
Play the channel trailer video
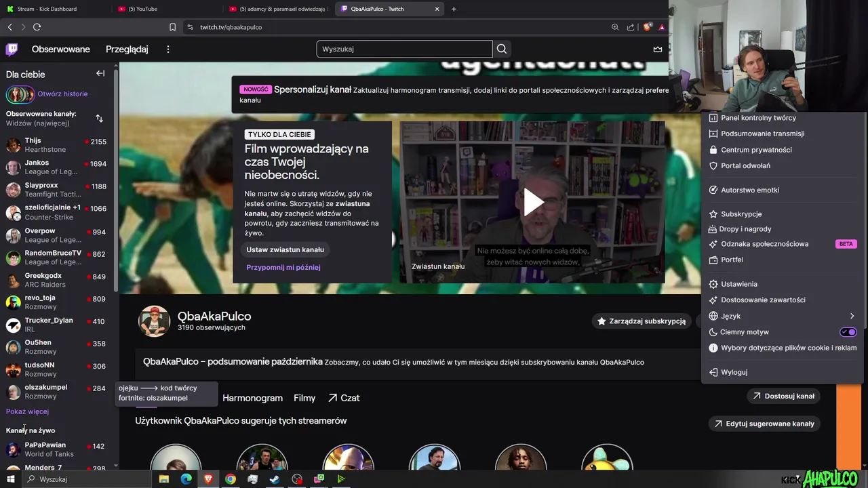pyautogui.click(x=533, y=202)
